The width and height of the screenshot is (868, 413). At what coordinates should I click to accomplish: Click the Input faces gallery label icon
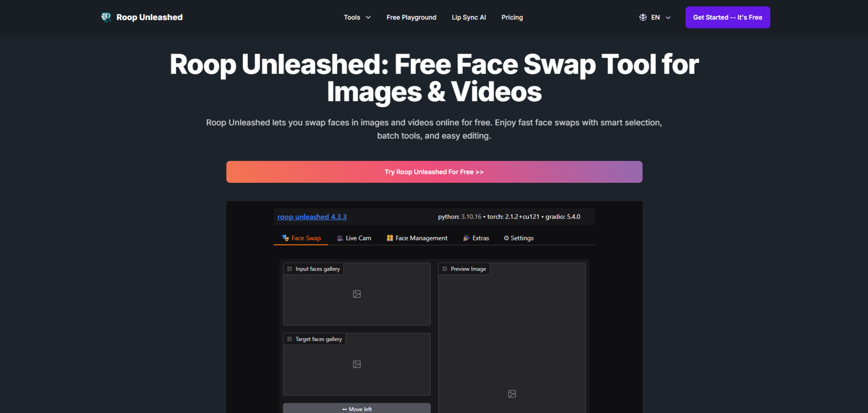pos(289,269)
